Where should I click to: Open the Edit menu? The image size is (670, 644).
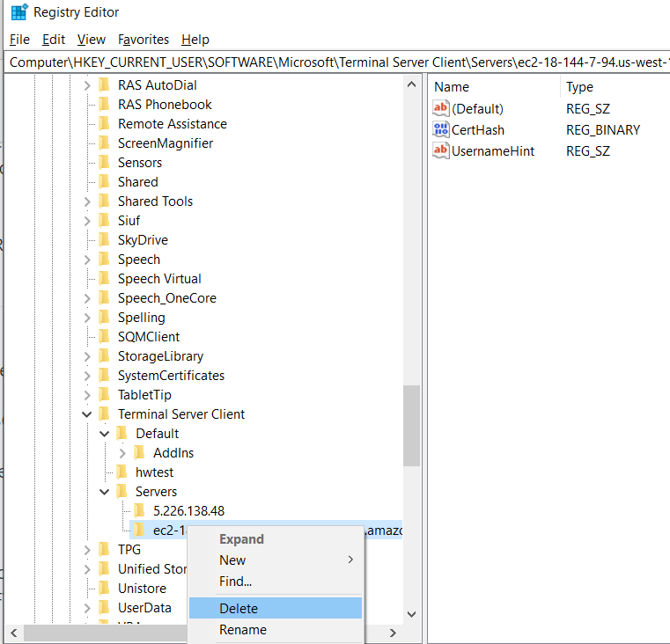point(54,40)
